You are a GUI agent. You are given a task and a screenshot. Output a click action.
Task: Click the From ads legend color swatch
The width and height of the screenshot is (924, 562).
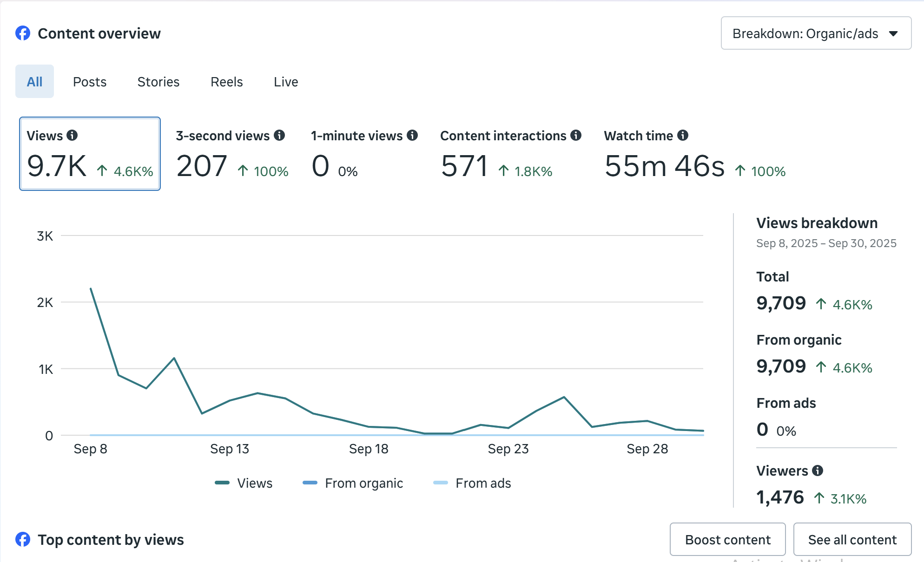pos(441,483)
